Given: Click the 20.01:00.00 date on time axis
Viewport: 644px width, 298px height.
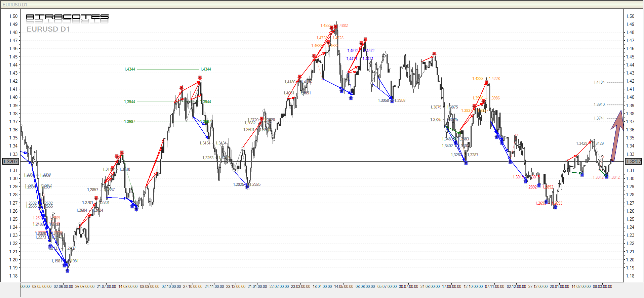Looking at the screenshot, I should [x=560, y=287].
